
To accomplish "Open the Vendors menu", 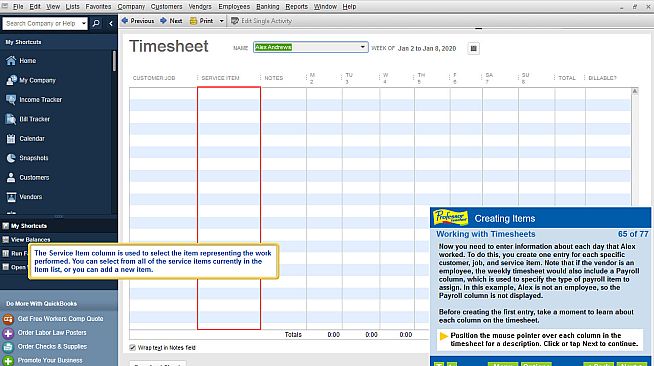I will pyautogui.click(x=200, y=7).
